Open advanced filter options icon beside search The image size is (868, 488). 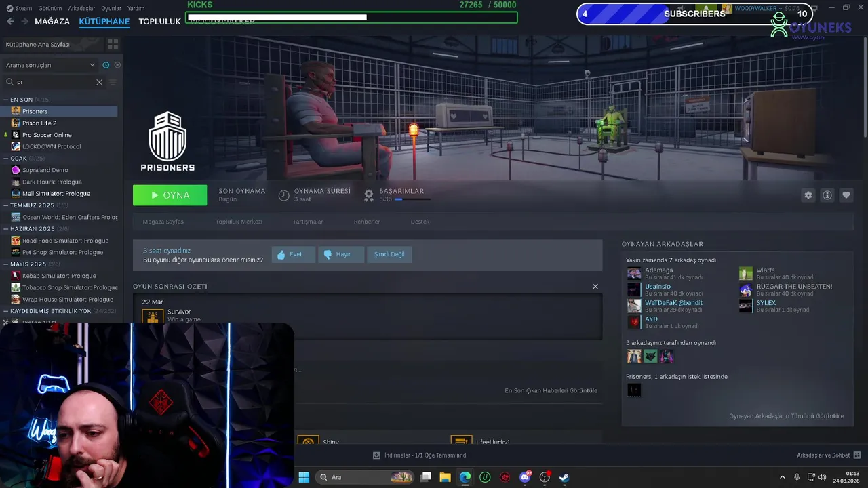pyautogui.click(x=113, y=82)
